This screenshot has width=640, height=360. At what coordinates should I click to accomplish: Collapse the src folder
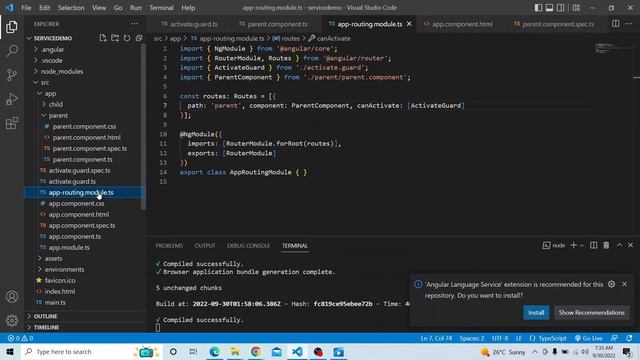point(84,82)
